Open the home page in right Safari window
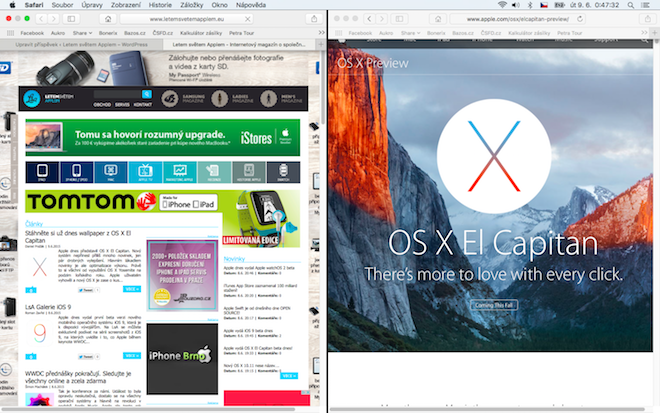This screenshot has height=413, width=660. click(x=438, y=19)
